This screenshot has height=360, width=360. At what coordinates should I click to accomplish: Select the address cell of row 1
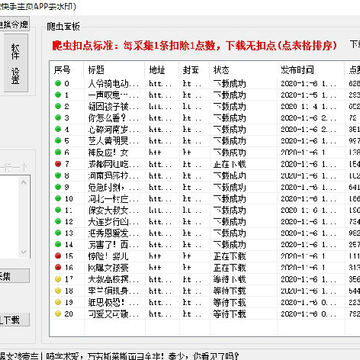point(160,95)
